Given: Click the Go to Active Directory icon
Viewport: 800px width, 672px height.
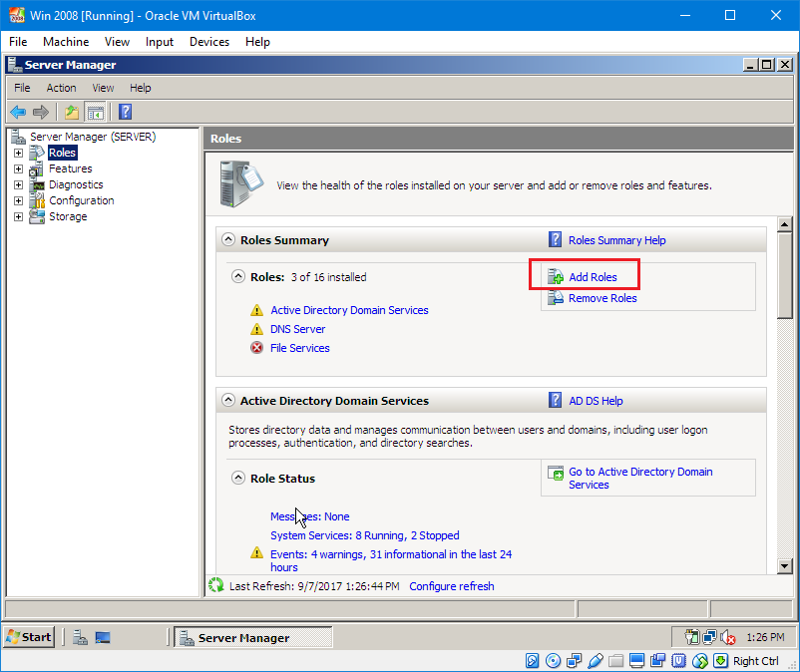Looking at the screenshot, I should 555,474.
